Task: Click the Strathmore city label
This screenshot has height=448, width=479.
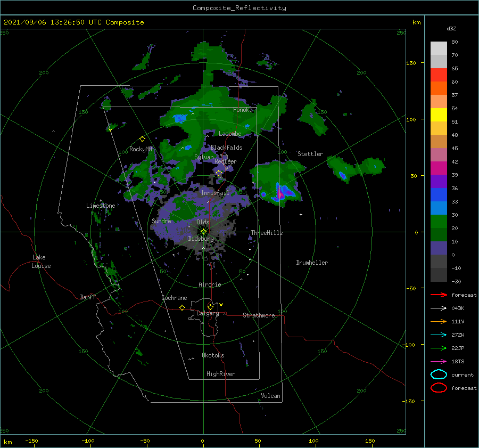Action: click(x=259, y=315)
